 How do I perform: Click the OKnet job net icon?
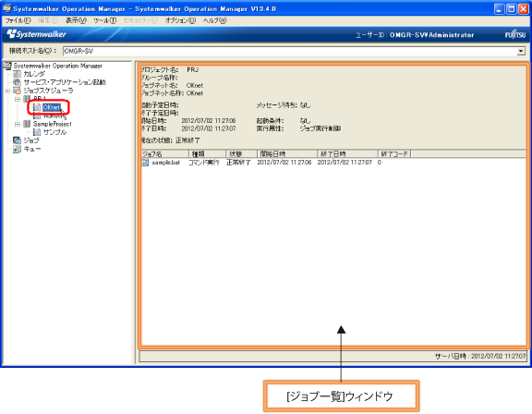click(37, 107)
